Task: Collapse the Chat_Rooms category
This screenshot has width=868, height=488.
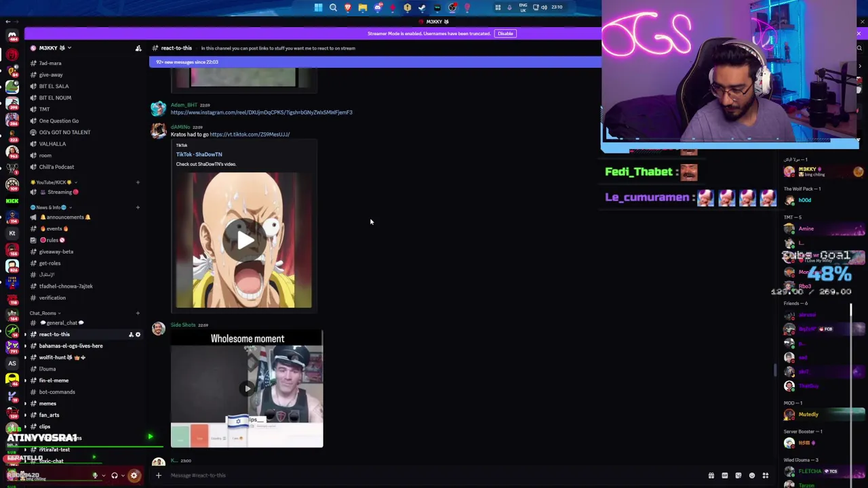Action: tap(45, 313)
